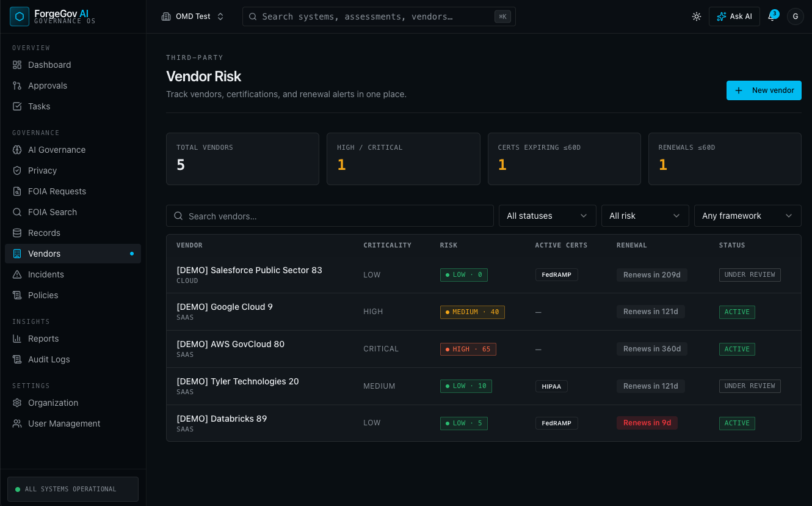This screenshot has height=506, width=812.
Task: Click the Certs Expiring ≤60D card
Action: pos(564,159)
